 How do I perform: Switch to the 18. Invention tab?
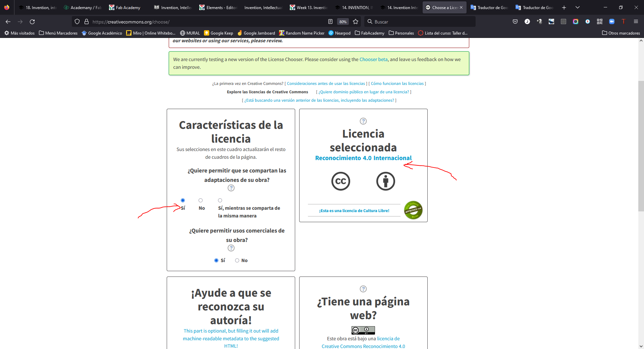(38, 7)
